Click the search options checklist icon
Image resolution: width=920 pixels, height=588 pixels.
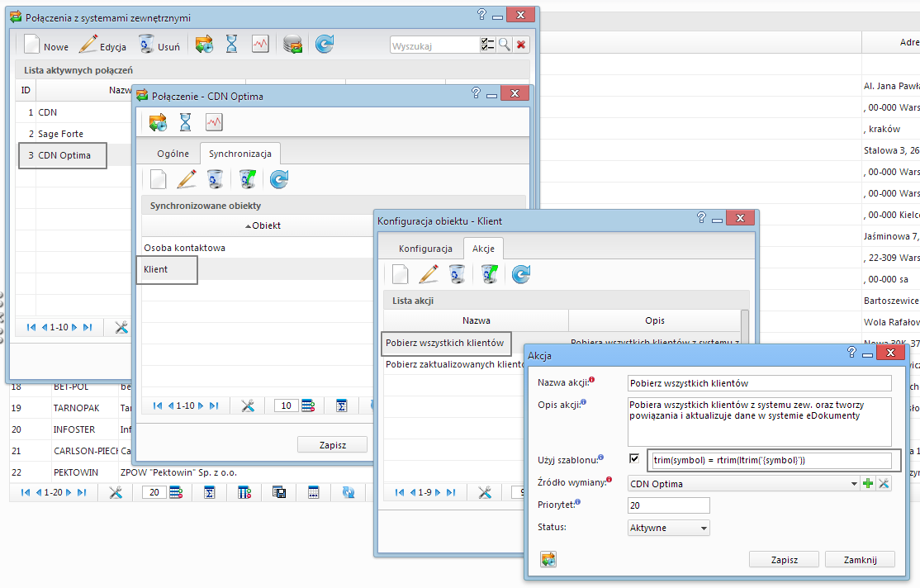point(487,45)
